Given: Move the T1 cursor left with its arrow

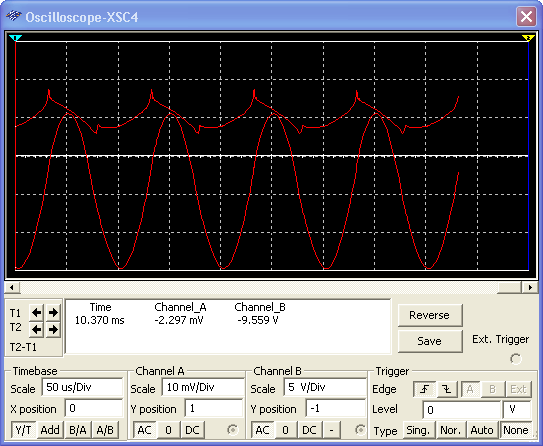Looking at the screenshot, I should point(36,313).
